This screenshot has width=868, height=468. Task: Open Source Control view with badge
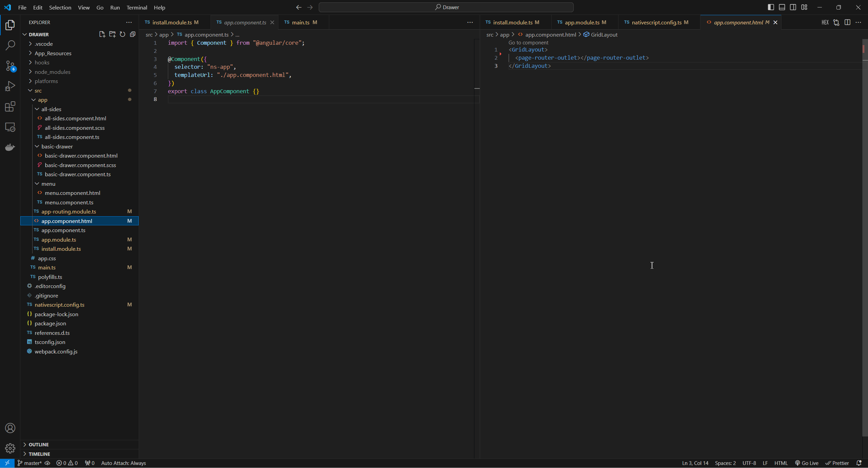(x=10, y=66)
